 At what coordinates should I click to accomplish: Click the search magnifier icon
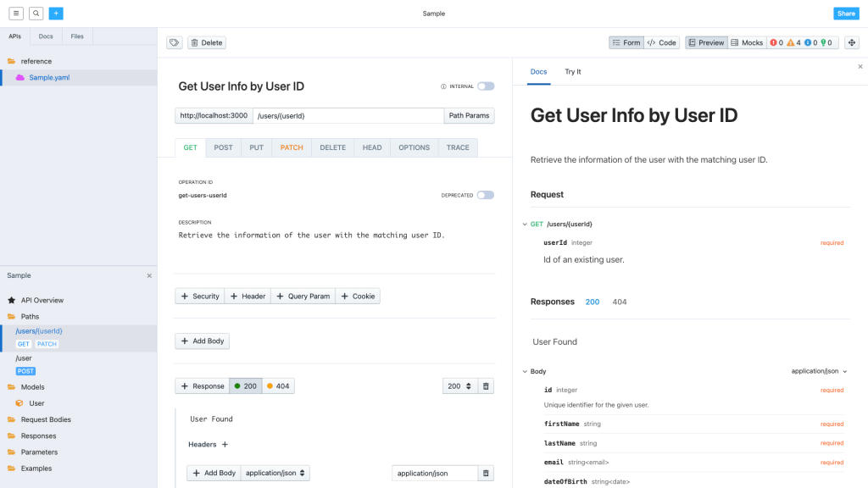tap(36, 14)
